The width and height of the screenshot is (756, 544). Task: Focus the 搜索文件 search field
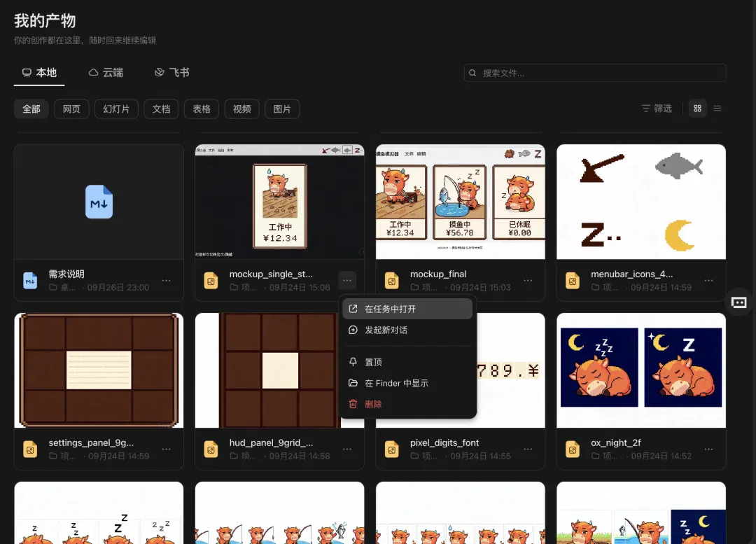594,73
